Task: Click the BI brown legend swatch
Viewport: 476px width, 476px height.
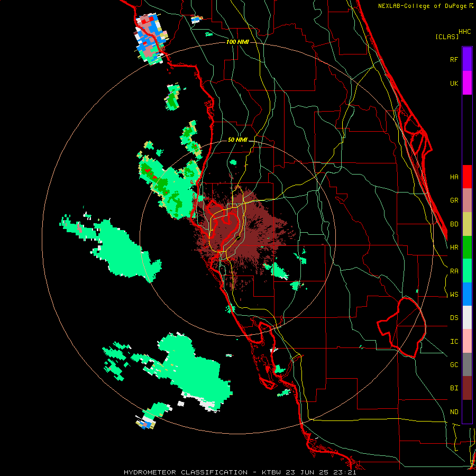Action: coord(467,388)
